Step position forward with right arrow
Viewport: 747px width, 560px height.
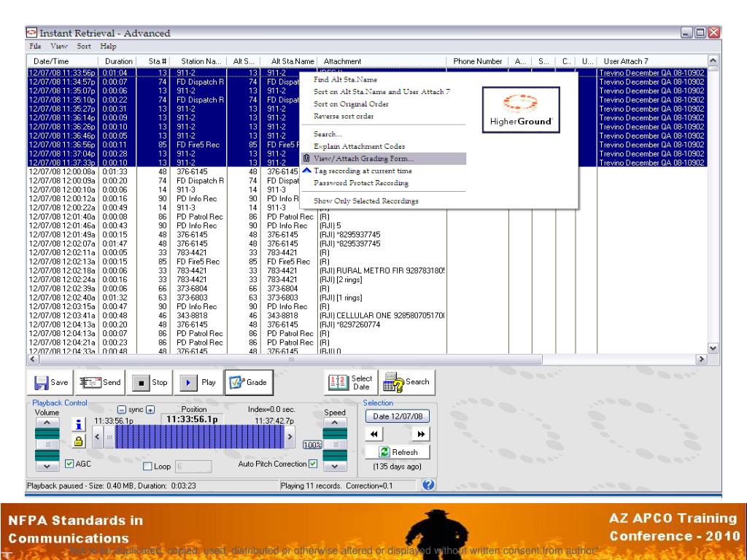click(290, 437)
